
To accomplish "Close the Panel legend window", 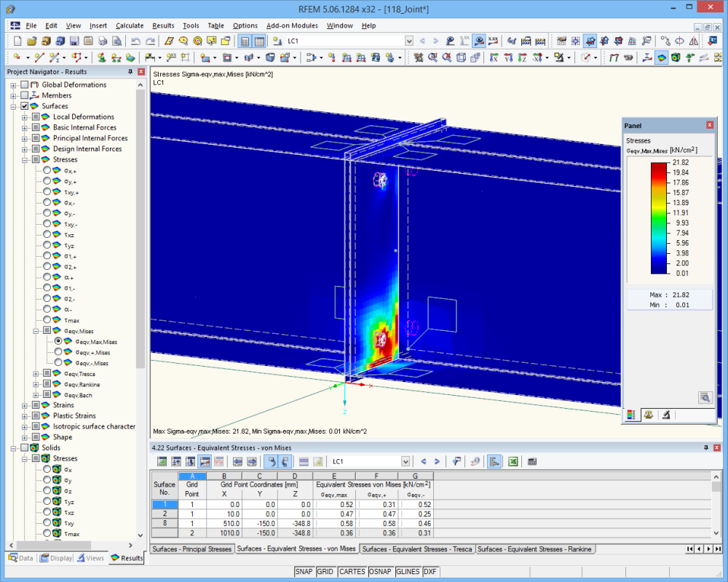I will (709, 125).
